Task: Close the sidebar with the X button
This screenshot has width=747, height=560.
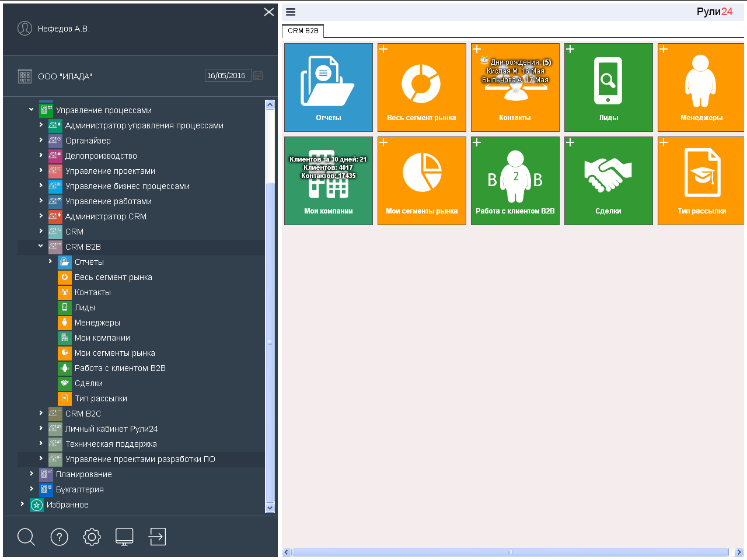Action: coord(268,12)
